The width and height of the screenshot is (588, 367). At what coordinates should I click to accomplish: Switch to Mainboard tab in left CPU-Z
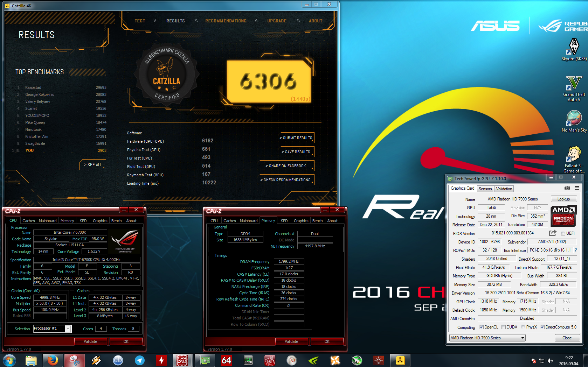(48, 221)
